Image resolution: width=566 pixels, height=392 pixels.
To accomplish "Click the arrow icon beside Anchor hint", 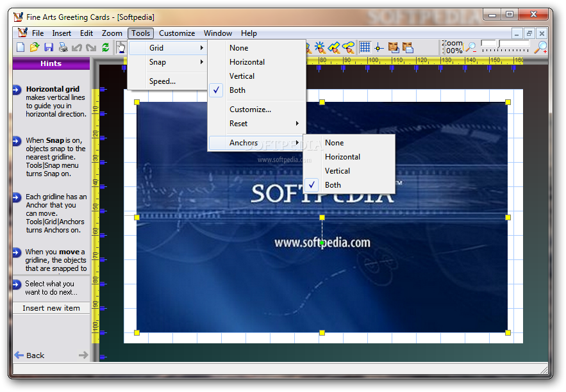I will click(17, 197).
